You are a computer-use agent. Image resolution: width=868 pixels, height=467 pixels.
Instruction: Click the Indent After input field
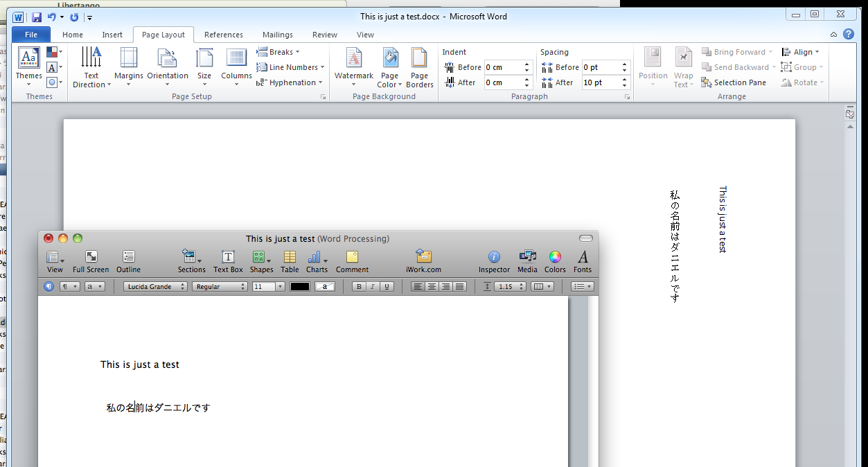503,82
